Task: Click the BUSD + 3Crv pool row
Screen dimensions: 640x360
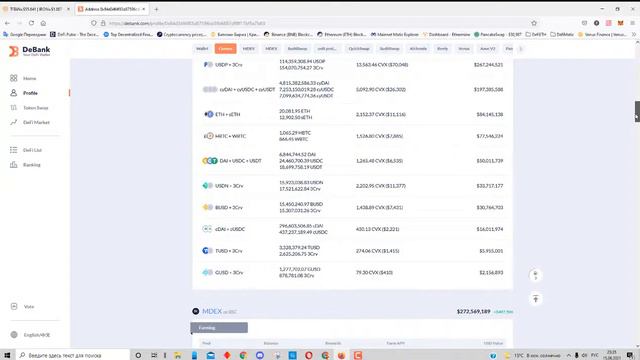Action: click(x=352, y=207)
